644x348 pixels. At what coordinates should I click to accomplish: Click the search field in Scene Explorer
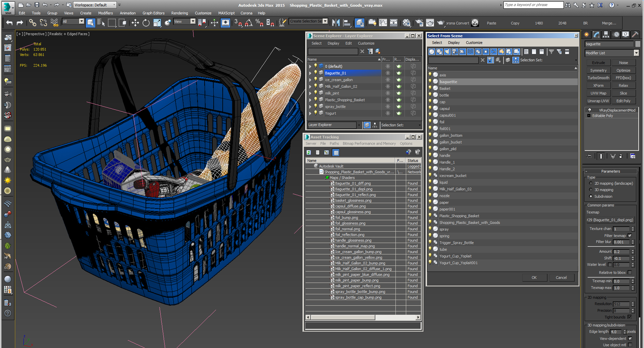coord(333,51)
